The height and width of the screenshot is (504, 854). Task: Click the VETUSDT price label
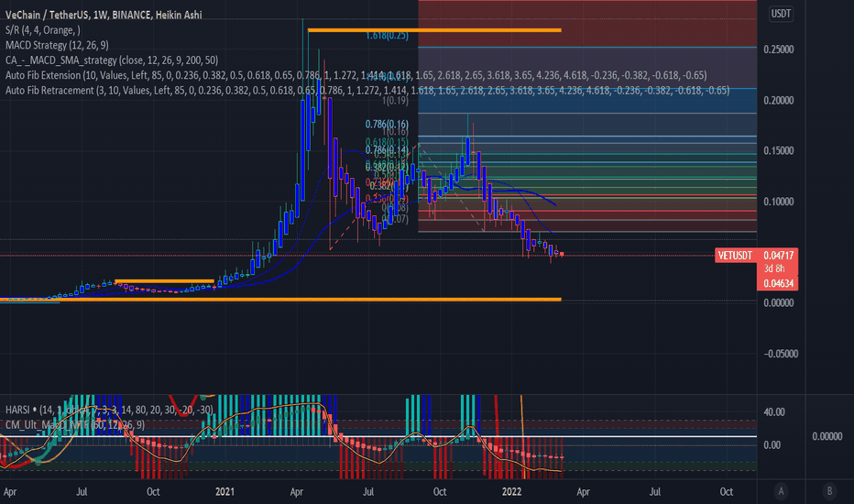735,255
